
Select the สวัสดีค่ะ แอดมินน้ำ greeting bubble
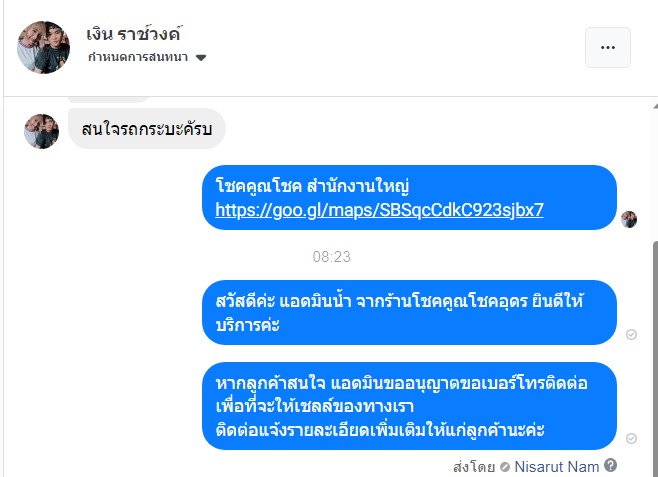point(410,312)
